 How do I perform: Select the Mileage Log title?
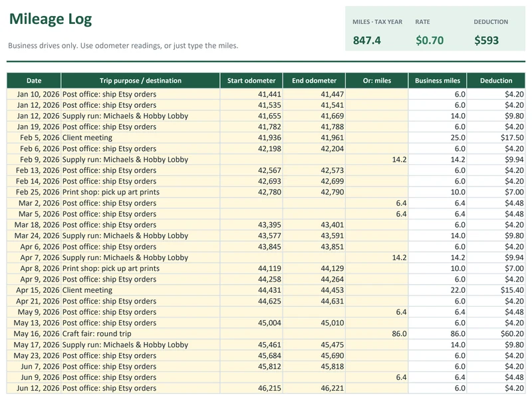click(51, 19)
